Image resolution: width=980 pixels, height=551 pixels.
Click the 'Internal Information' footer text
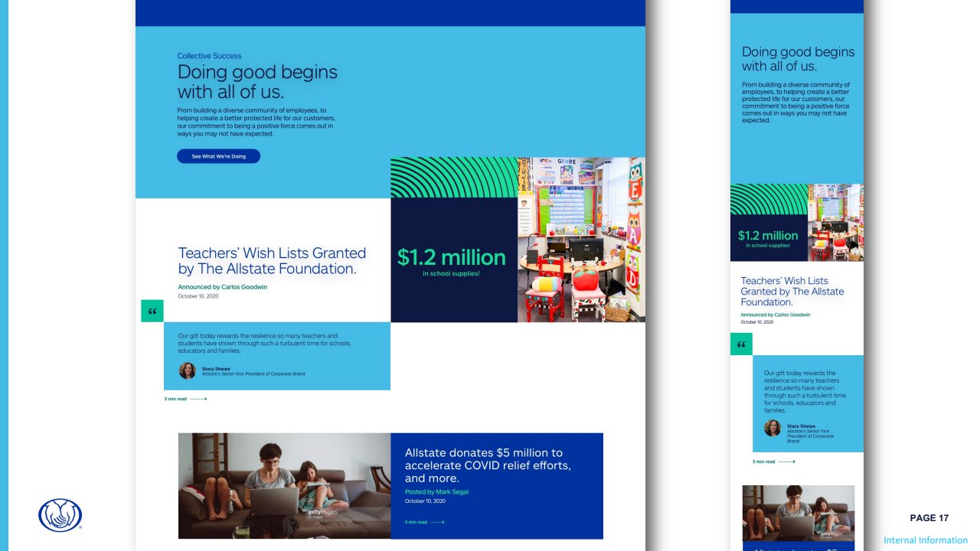point(926,540)
